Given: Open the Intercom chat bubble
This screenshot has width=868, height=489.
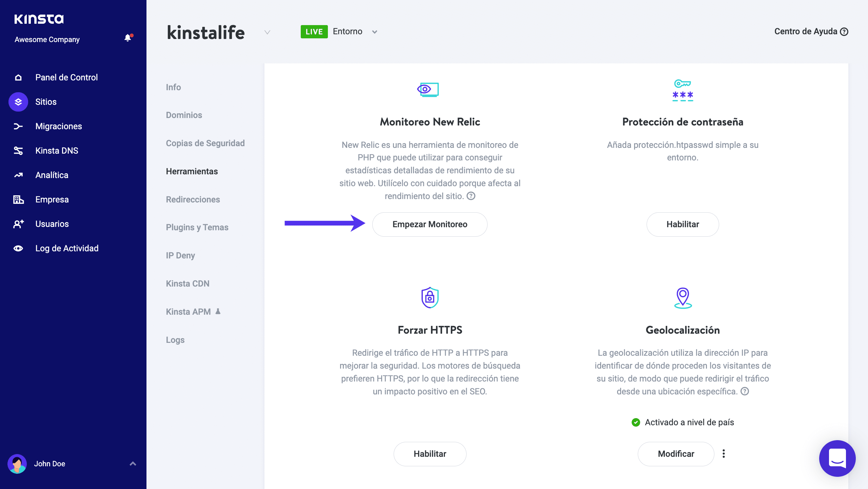Looking at the screenshot, I should point(837,458).
